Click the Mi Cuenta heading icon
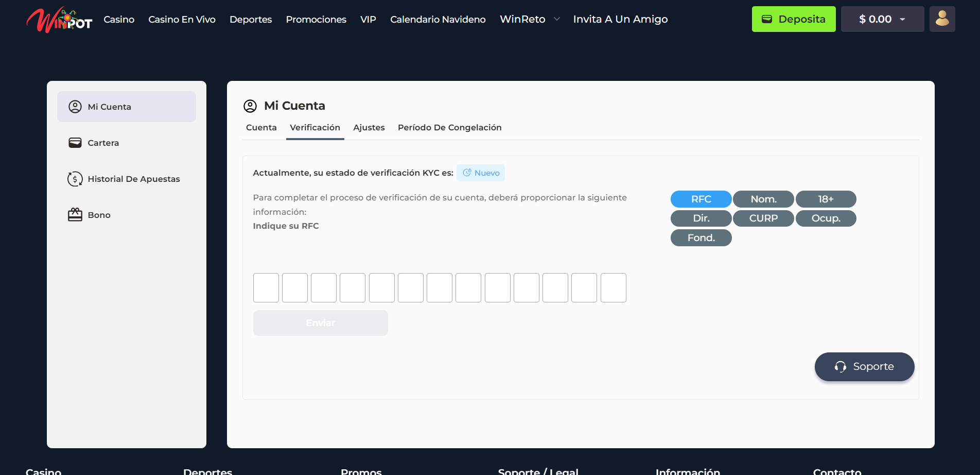Image resolution: width=980 pixels, height=475 pixels. [x=250, y=106]
